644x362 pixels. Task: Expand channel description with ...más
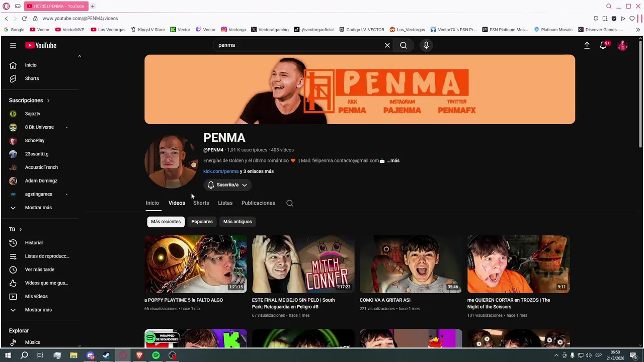pyautogui.click(x=393, y=161)
